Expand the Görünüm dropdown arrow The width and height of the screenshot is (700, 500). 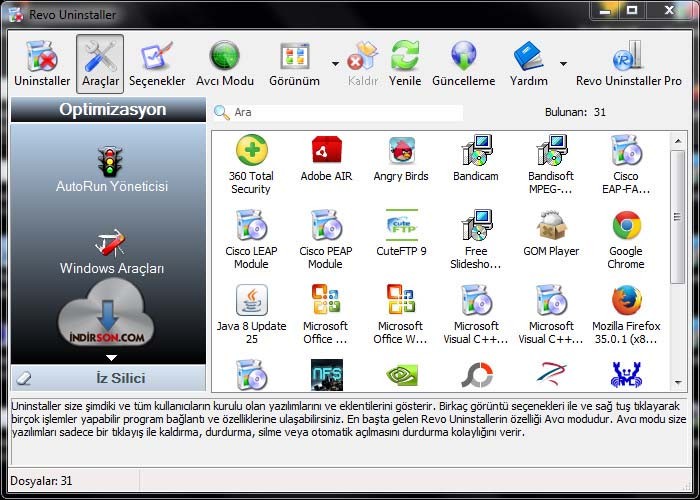point(335,64)
